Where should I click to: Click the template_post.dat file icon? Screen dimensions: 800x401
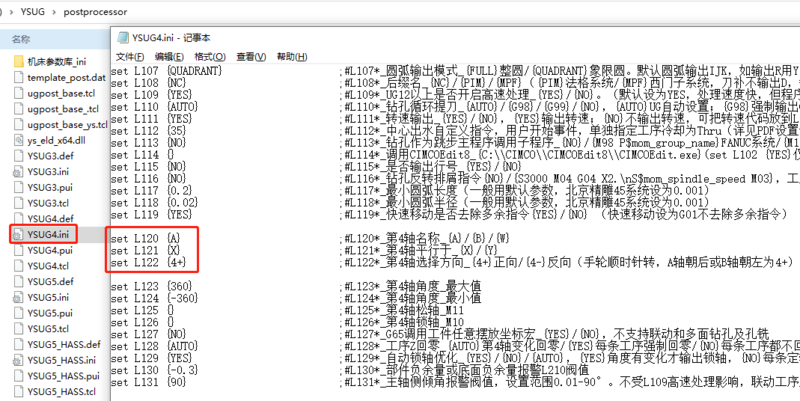pos(18,77)
